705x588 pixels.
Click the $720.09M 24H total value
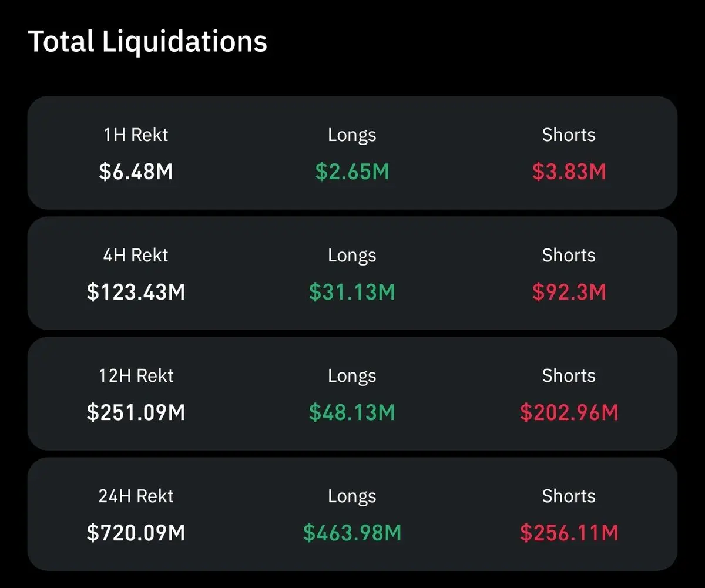(136, 533)
